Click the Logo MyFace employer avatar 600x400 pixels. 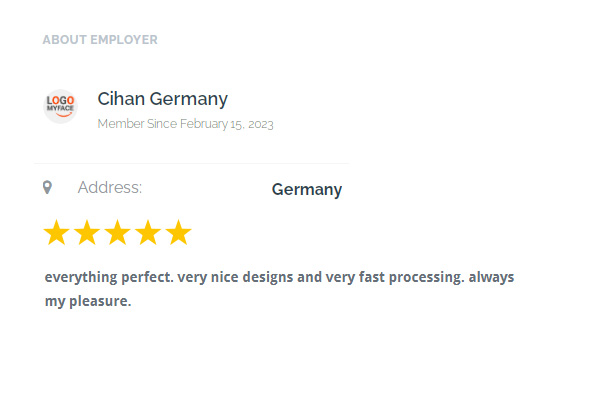60,106
